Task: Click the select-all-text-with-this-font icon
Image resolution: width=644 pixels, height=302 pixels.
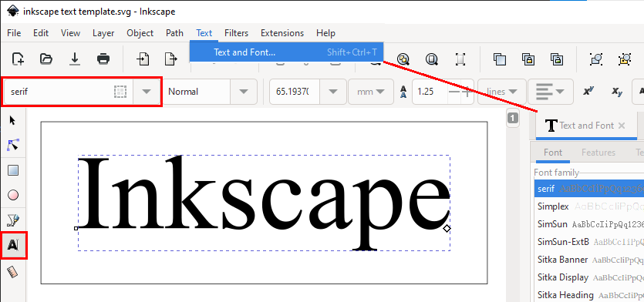Action: (120, 92)
